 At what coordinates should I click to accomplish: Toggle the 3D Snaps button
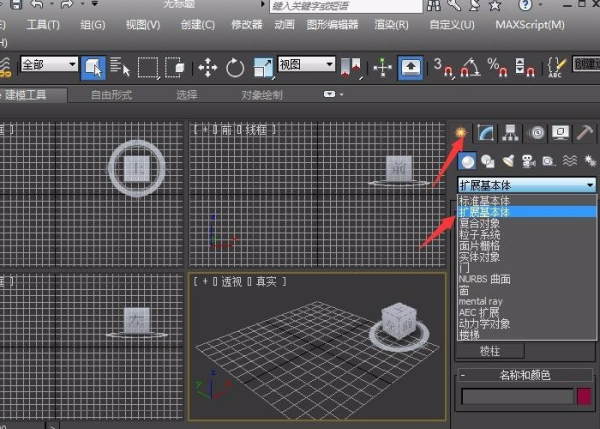pos(443,68)
